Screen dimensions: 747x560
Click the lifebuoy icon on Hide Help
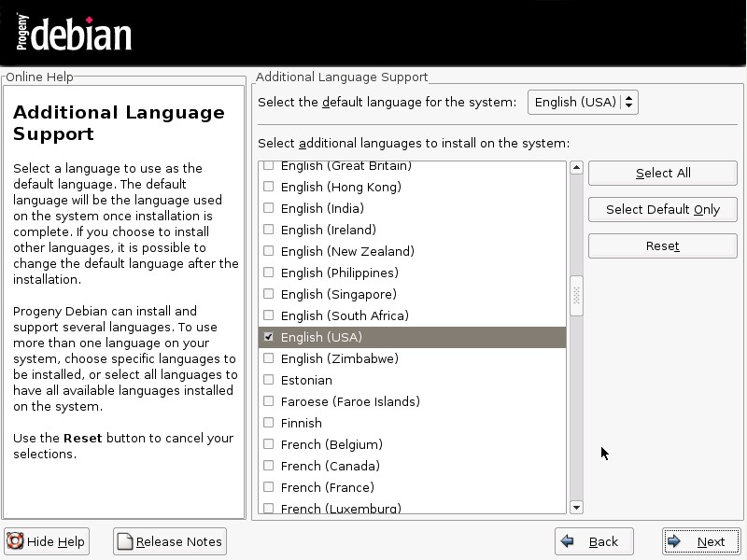(x=15, y=541)
